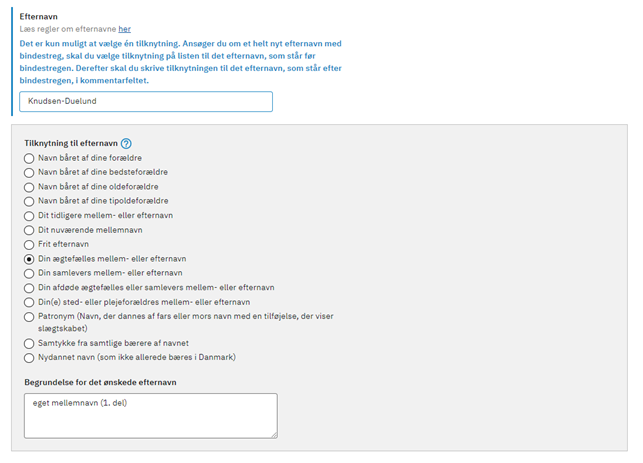Click 'Din ægtefælles mellem- eller efternavn' radio
Screen dimensions: 643x463
pos(29,259)
